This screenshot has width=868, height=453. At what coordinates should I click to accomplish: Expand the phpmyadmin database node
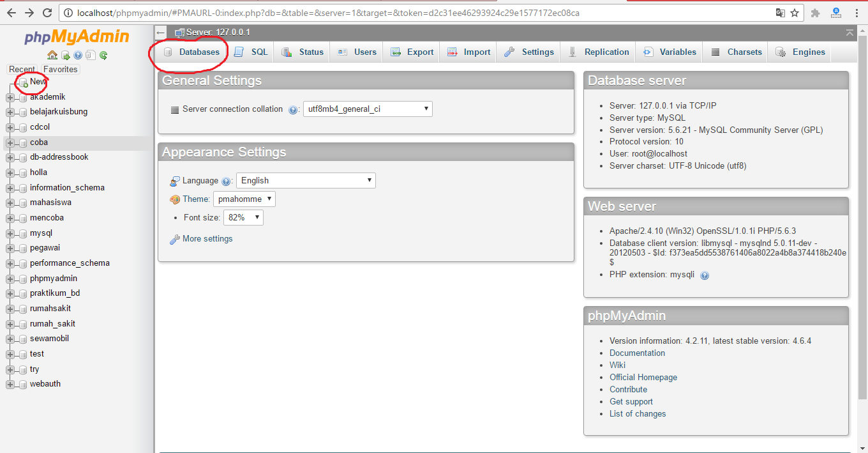(10, 279)
